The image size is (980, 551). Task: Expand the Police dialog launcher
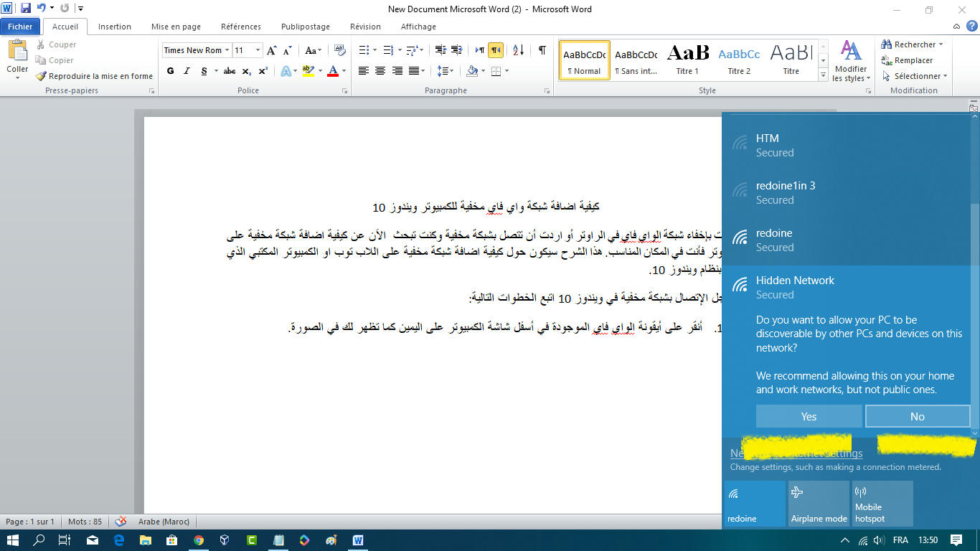point(345,91)
